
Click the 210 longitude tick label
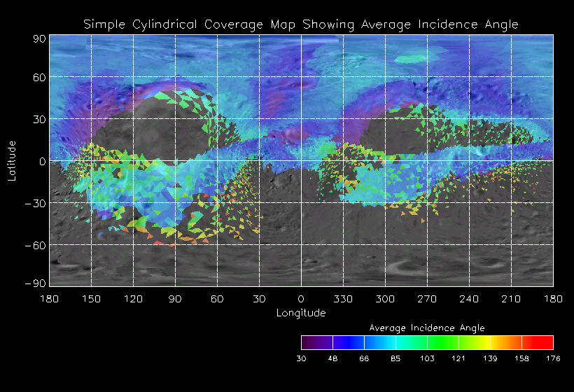click(511, 299)
